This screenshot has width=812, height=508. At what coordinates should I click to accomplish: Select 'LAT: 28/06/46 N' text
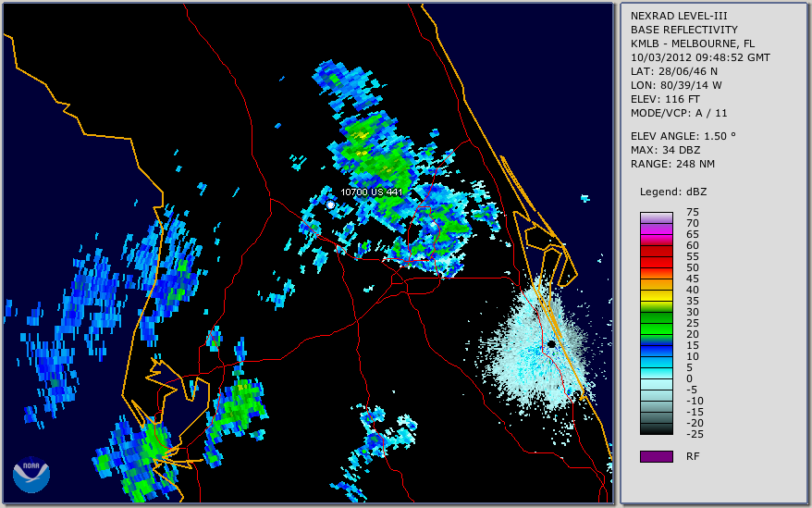[673, 71]
